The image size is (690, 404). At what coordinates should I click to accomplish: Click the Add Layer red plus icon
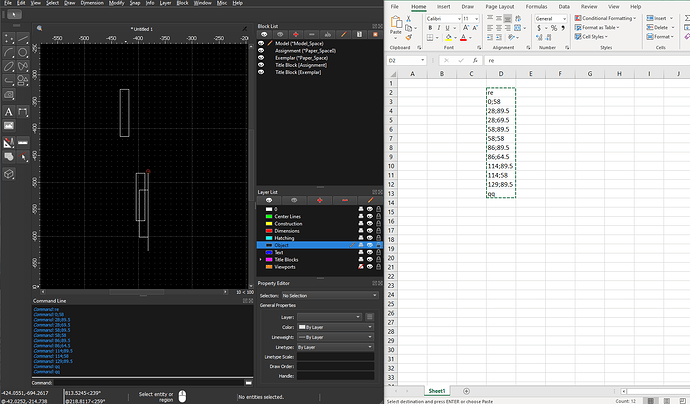(319, 200)
